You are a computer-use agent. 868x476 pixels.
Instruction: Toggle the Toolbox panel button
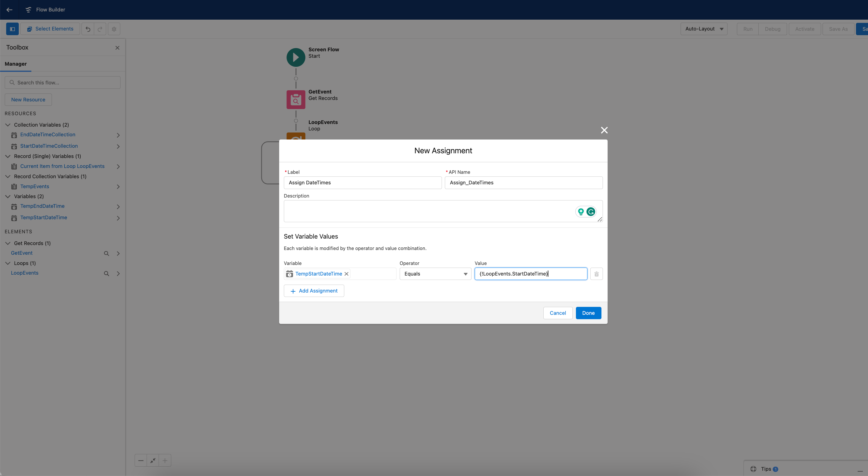[13, 29]
